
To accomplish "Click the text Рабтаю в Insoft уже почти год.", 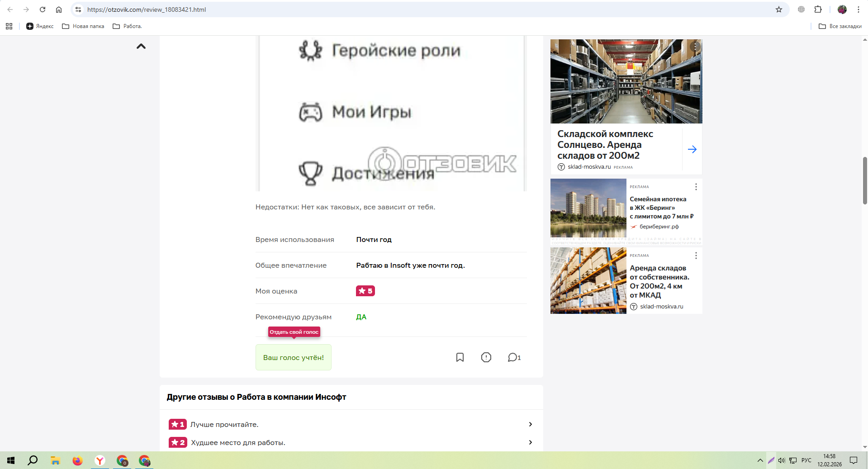I will pos(411,265).
